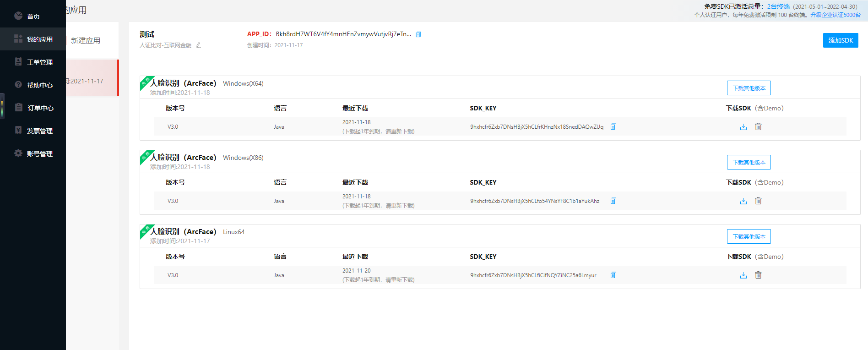Open 升级企业认证5000台 link
Viewport: 868px width, 350px height.
[x=835, y=15]
